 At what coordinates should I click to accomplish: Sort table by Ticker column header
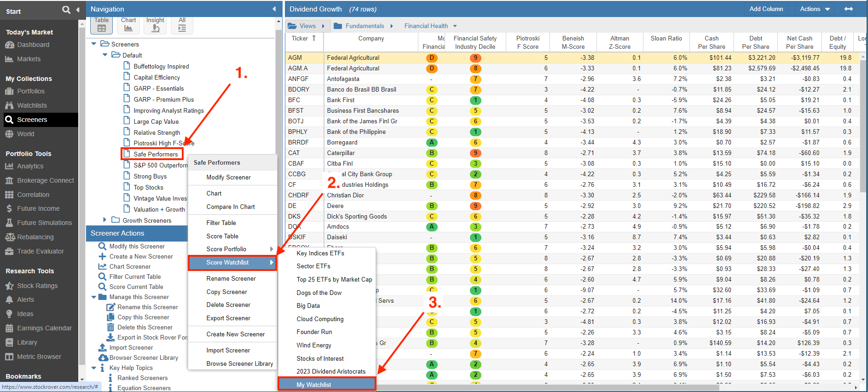pos(304,42)
